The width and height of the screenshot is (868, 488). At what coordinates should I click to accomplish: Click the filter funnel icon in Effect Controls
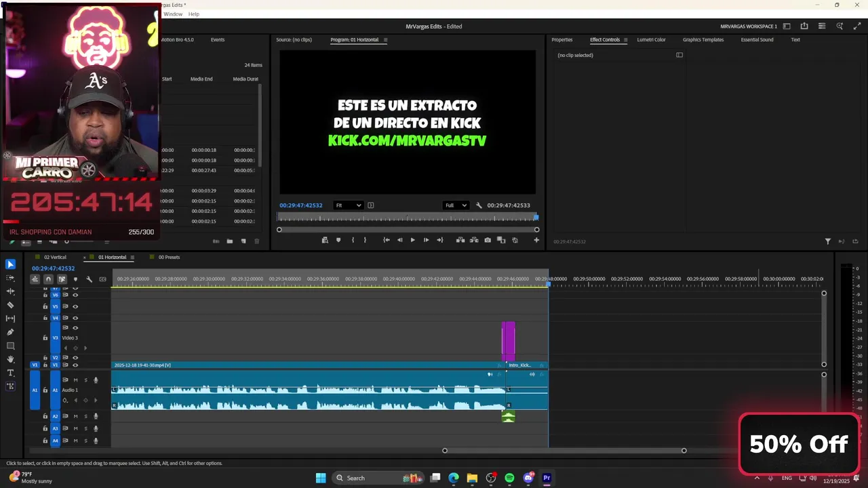tap(828, 241)
